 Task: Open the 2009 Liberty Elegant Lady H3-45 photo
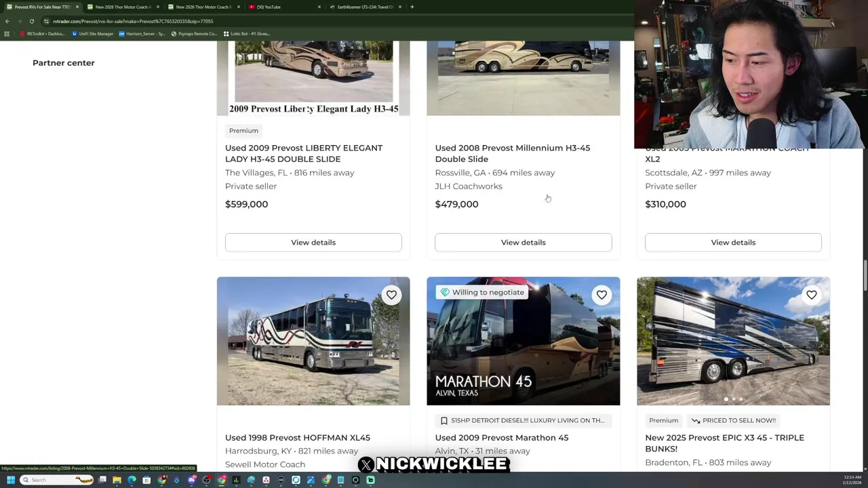point(313,78)
